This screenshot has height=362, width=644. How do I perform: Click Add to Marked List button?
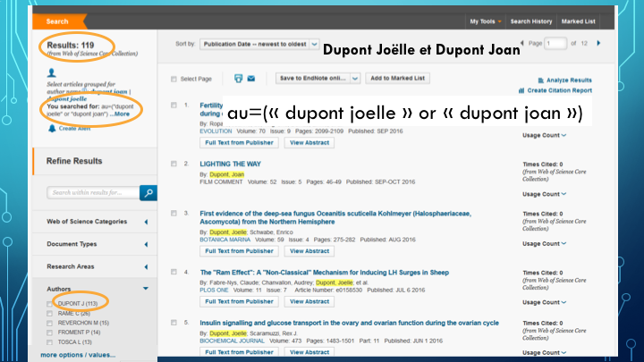(397, 78)
